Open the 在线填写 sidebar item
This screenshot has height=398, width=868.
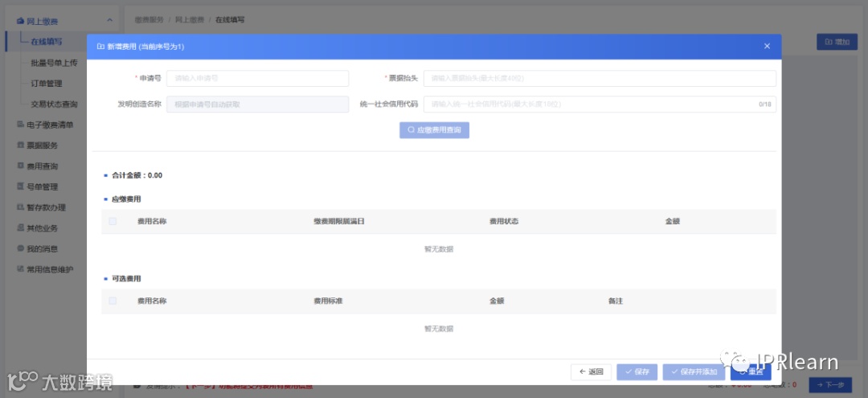[x=47, y=42]
